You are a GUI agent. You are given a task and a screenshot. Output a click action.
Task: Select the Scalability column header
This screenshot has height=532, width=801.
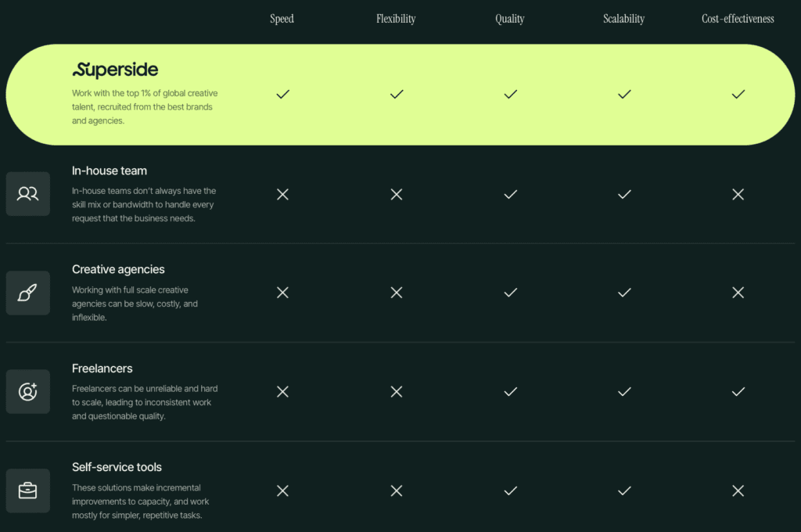click(623, 19)
